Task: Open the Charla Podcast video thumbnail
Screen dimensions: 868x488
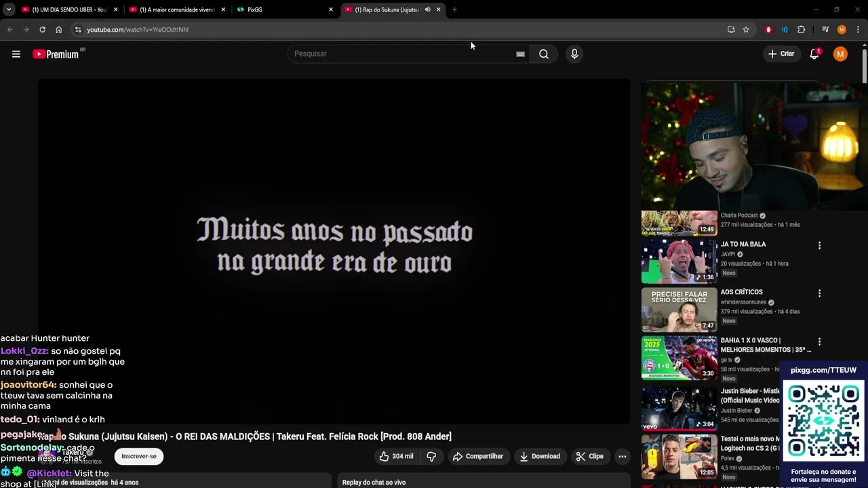Action: (x=679, y=223)
